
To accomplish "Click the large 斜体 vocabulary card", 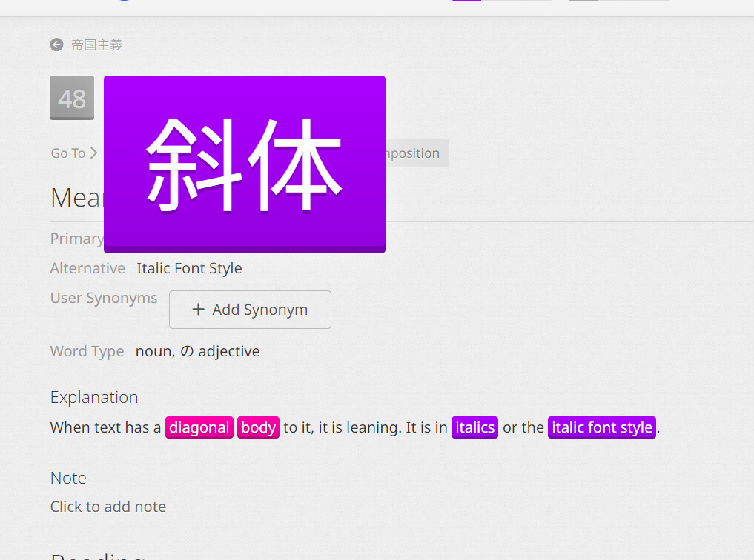I will [x=245, y=164].
